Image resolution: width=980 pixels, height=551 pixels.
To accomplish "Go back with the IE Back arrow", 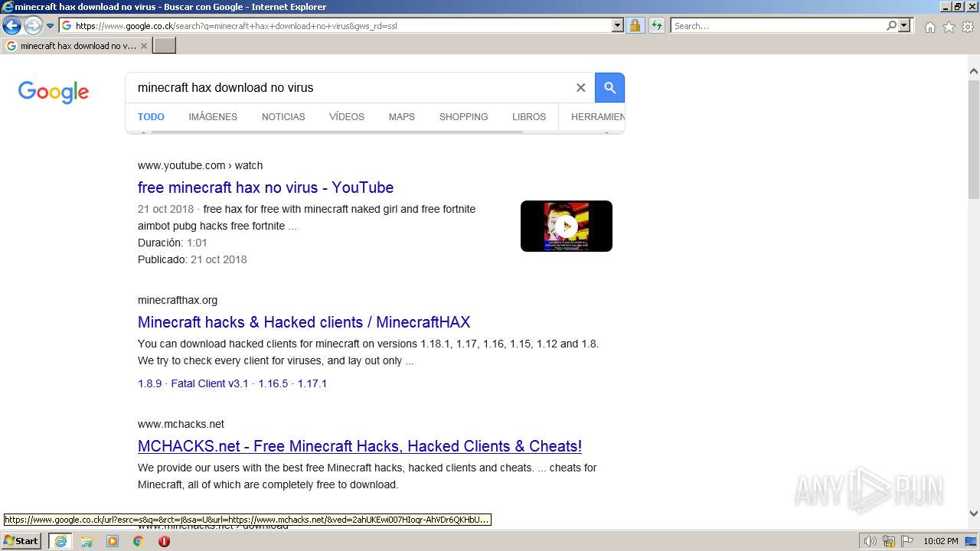I will click(11, 25).
